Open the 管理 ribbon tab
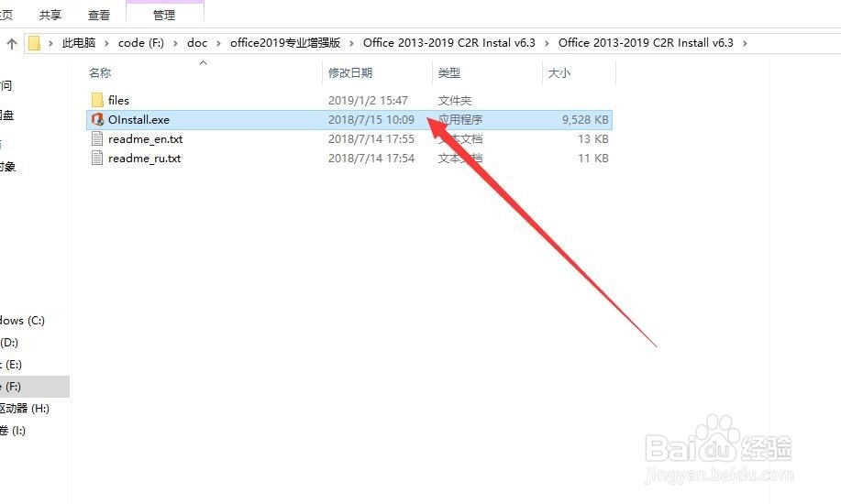This screenshot has height=504, width=841. [x=164, y=15]
